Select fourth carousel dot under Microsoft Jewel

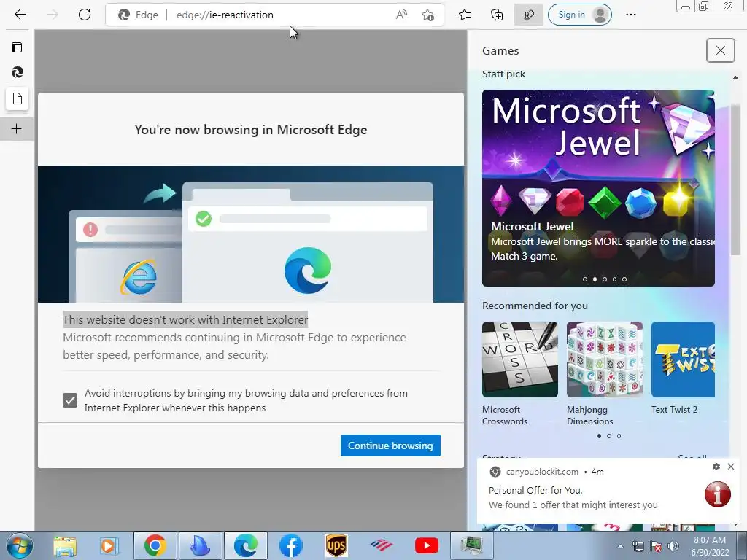(614, 279)
